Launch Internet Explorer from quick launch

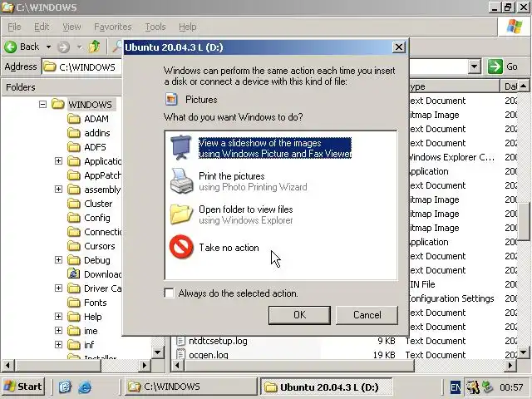(85, 387)
